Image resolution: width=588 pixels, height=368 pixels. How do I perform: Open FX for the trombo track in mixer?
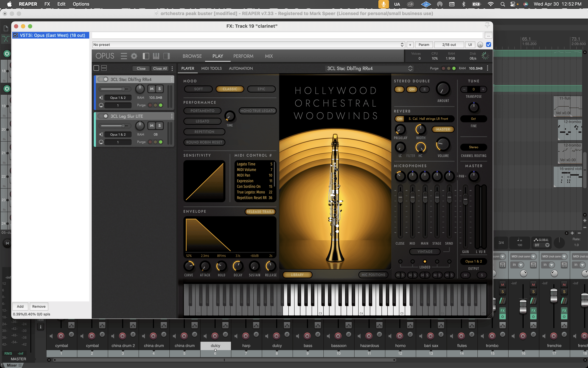502,311
